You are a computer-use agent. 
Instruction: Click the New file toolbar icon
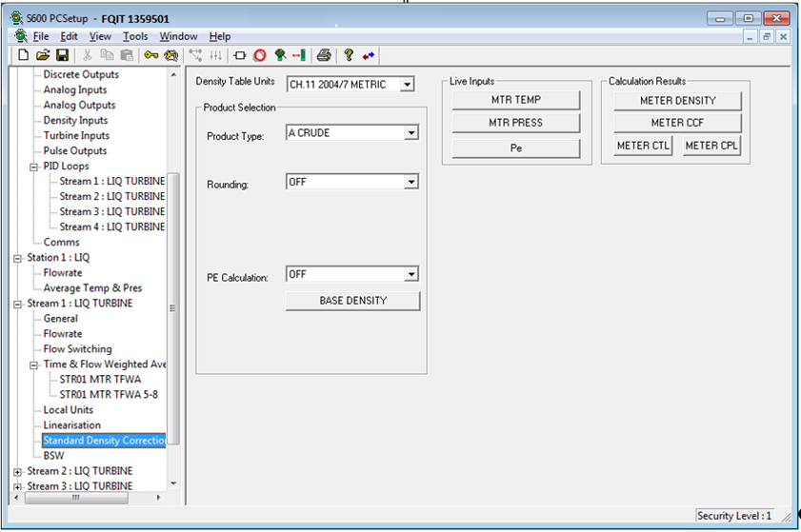(23, 55)
